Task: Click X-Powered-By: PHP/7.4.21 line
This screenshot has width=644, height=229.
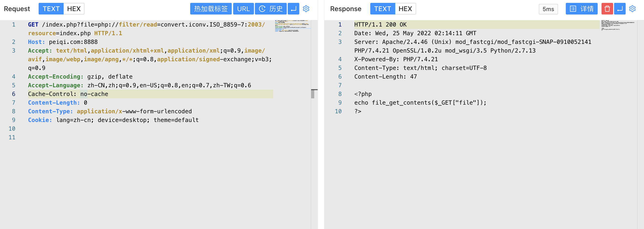Action: coord(396,59)
